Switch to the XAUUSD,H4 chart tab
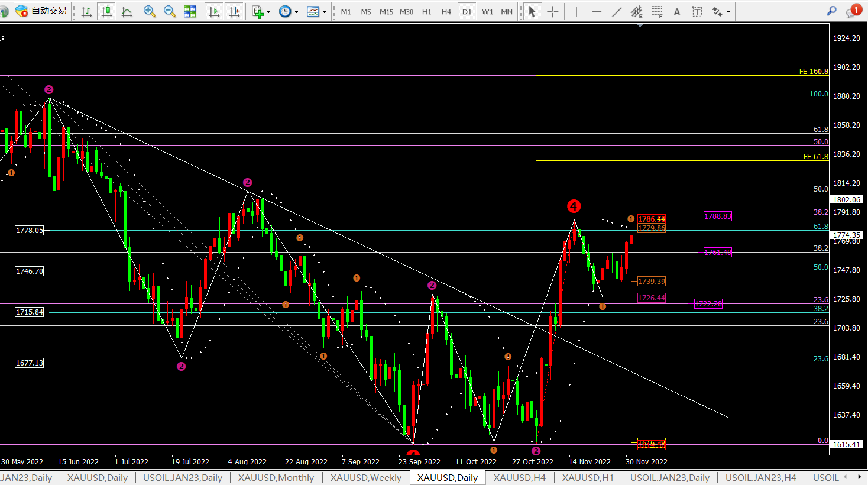Image resolution: width=868 pixels, height=485 pixels. tap(520, 477)
